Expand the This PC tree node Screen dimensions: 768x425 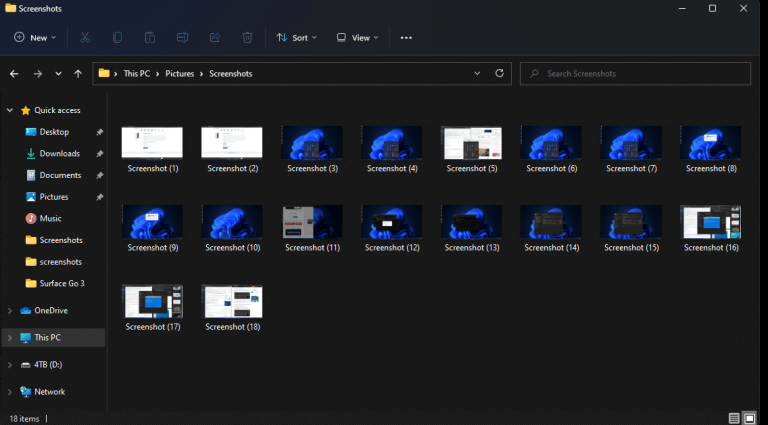point(10,338)
